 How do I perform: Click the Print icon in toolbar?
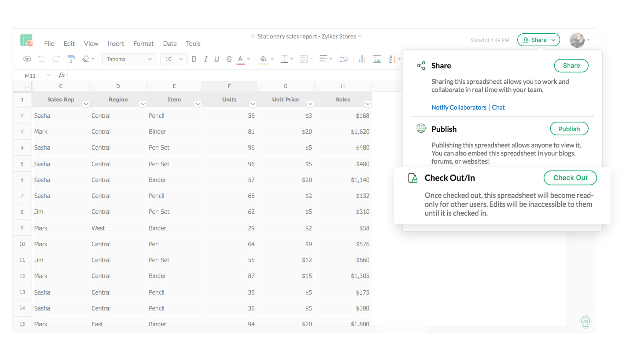coord(26,58)
